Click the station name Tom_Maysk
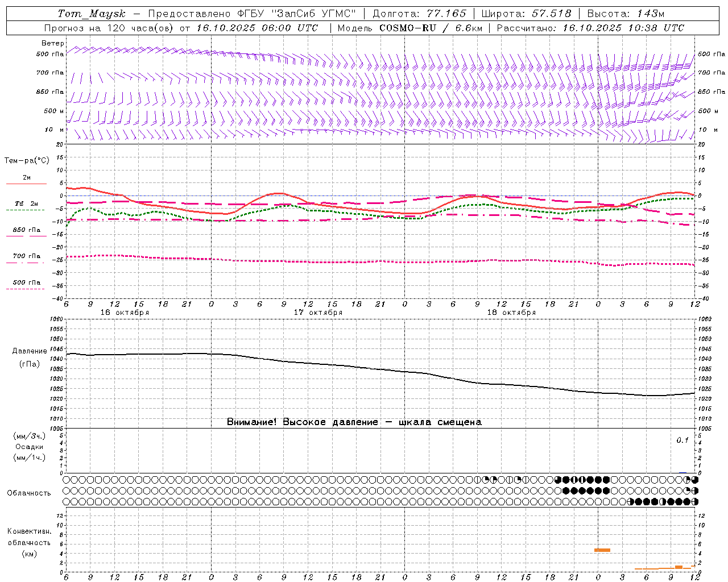 92,14
